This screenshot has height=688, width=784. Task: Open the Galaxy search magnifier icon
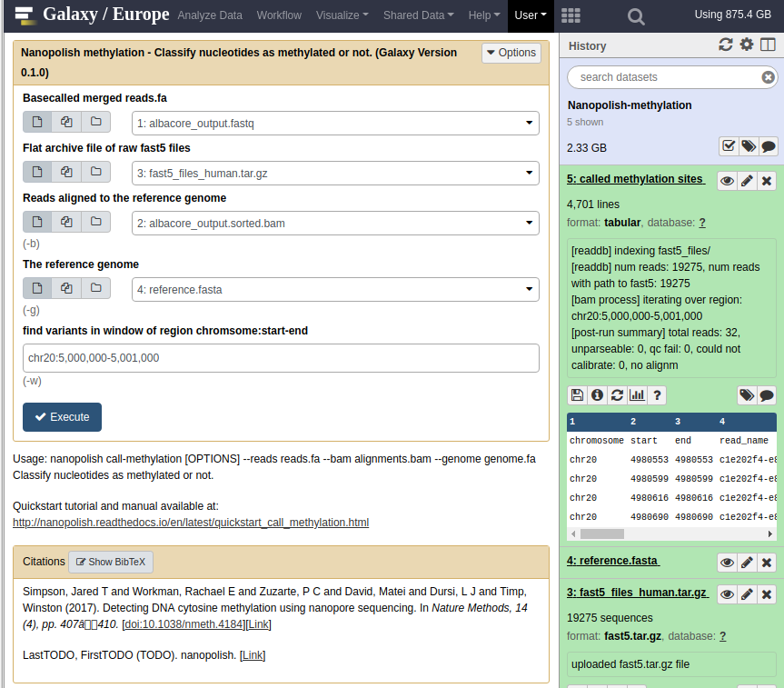(x=636, y=16)
